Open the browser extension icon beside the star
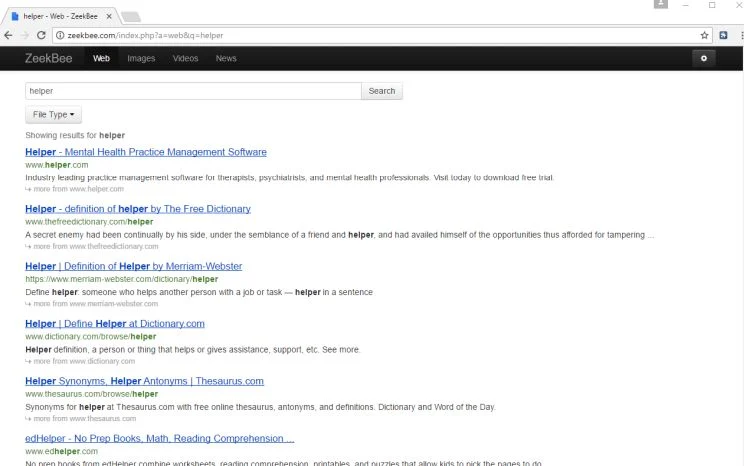 pyautogui.click(x=723, y=35)
